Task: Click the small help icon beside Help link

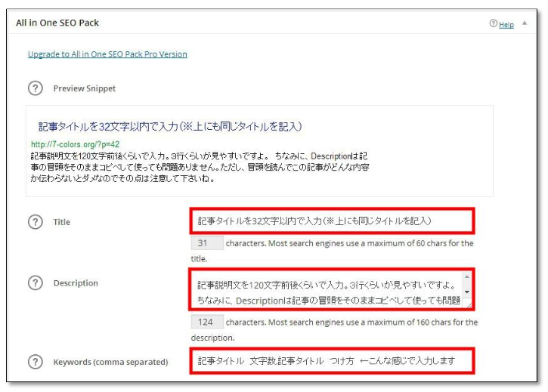Action: point(493,23)
